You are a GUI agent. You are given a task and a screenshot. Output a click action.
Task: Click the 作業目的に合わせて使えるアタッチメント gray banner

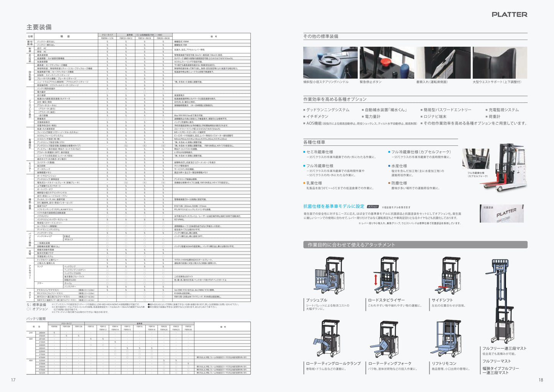point(415,245)
